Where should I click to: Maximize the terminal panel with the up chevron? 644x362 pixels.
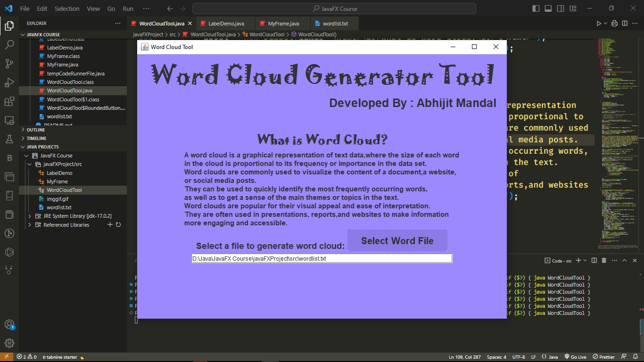(625, 260)
